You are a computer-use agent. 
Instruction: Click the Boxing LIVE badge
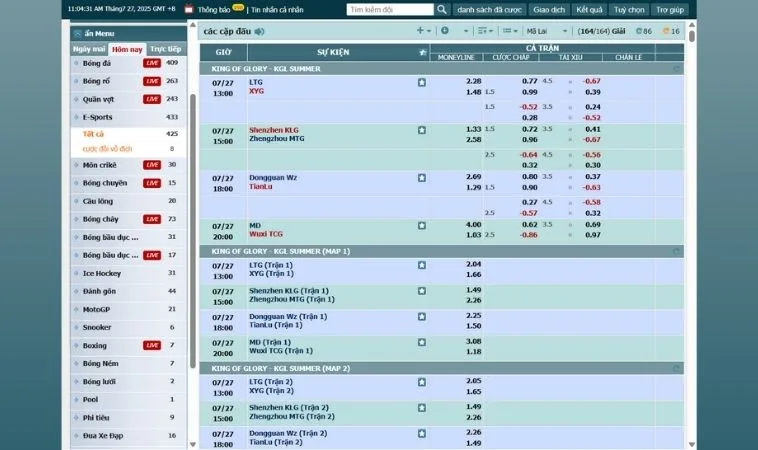pos(151,345)
